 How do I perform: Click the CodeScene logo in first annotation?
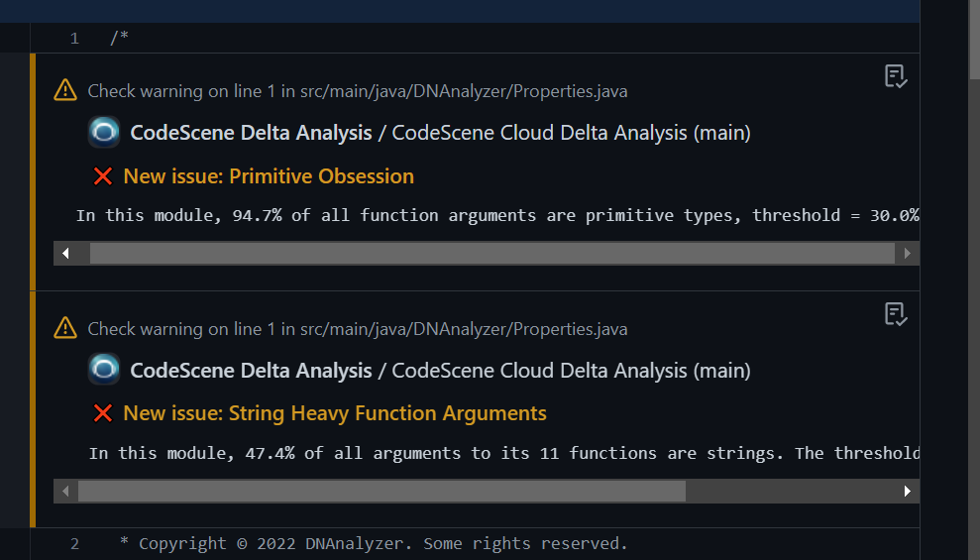(104, 132)
